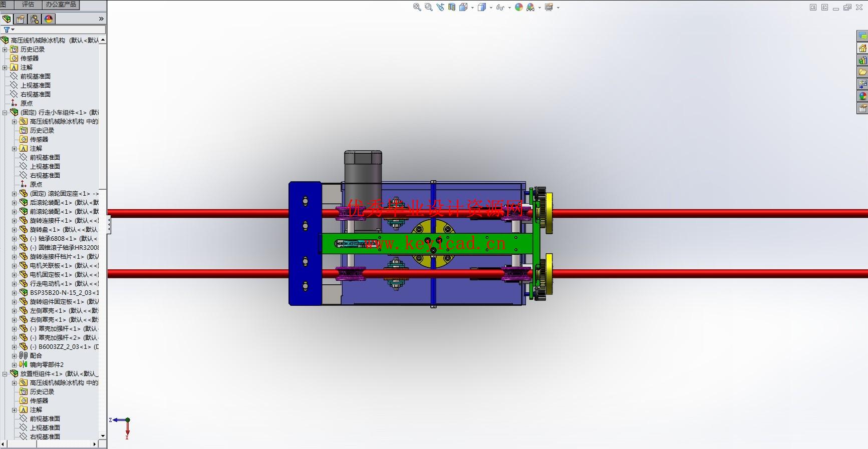Click the Zoom to Fit magnifier icon

(x=417, y=7)
